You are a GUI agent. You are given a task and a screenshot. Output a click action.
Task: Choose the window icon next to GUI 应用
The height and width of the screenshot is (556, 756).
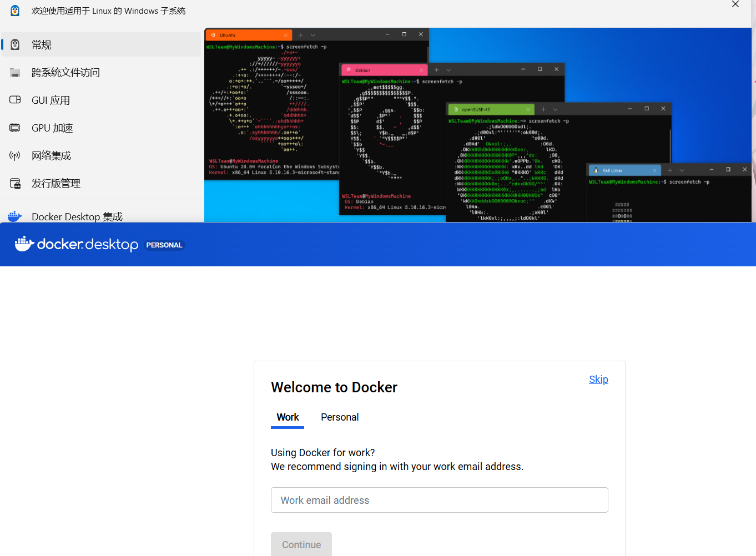click(x=15, y=100)
